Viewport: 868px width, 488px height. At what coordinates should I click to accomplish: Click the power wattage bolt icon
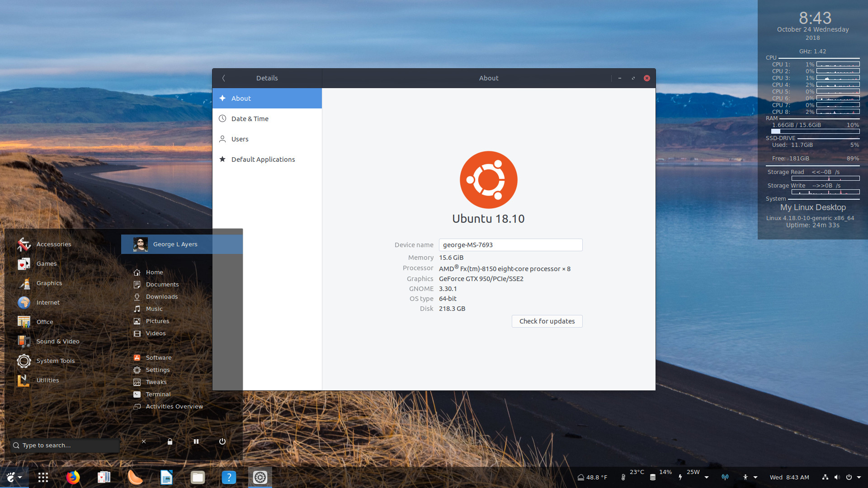pyautogui.click(x=680, y=478)
